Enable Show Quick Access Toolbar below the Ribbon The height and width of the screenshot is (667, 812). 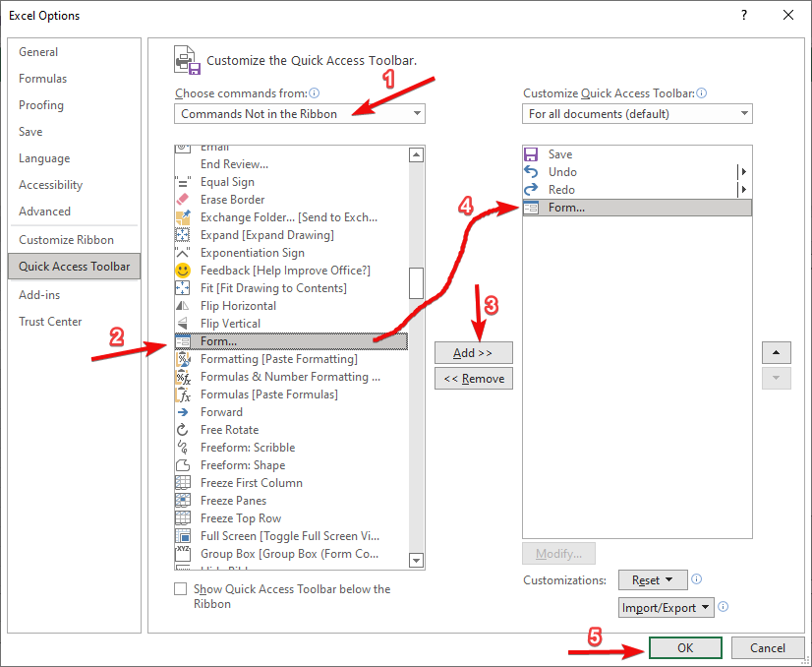pos(180,588)
